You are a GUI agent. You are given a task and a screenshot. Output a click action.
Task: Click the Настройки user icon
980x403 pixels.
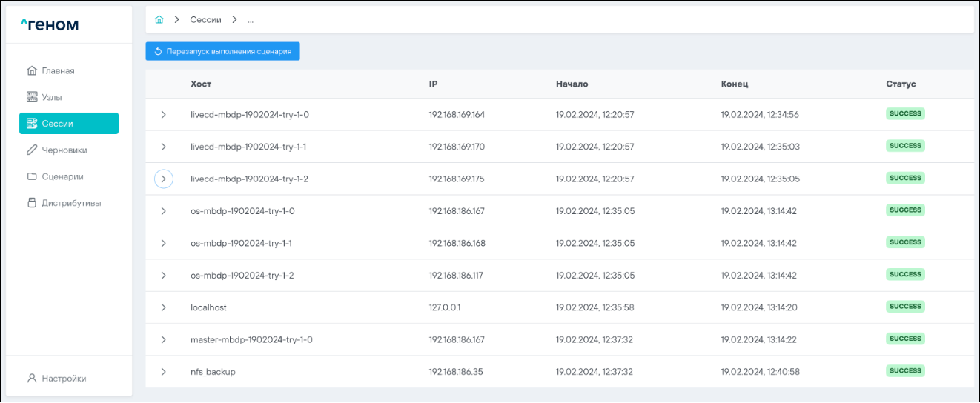pos(32,379)
